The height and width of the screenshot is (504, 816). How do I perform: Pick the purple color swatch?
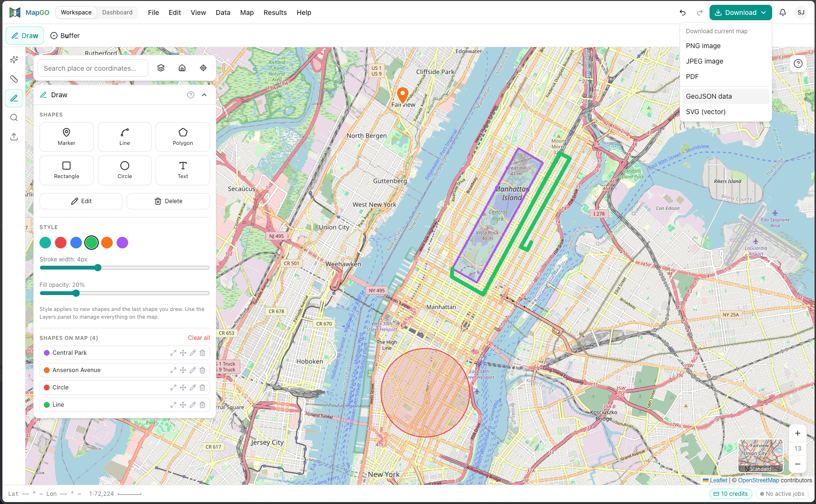[x=122, y=243]
